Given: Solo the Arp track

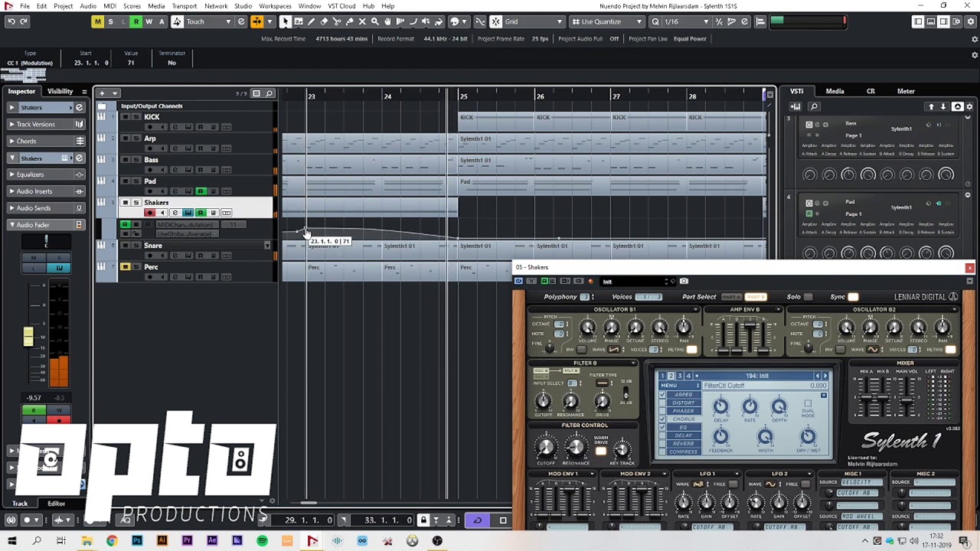Looking at the screenshot, I should click(136, 139).
